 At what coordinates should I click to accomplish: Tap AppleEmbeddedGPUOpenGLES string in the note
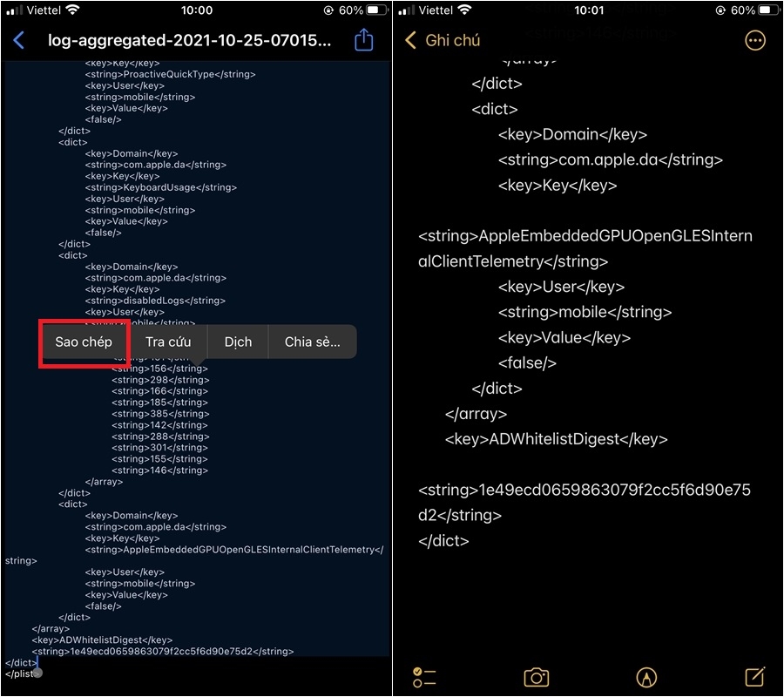tap(585, 248)
